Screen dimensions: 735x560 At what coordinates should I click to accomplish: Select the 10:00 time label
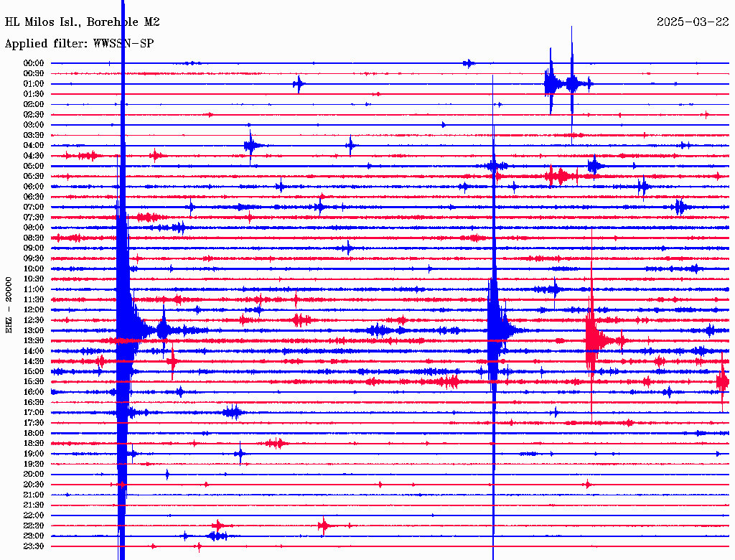click(x=34, y=269)
